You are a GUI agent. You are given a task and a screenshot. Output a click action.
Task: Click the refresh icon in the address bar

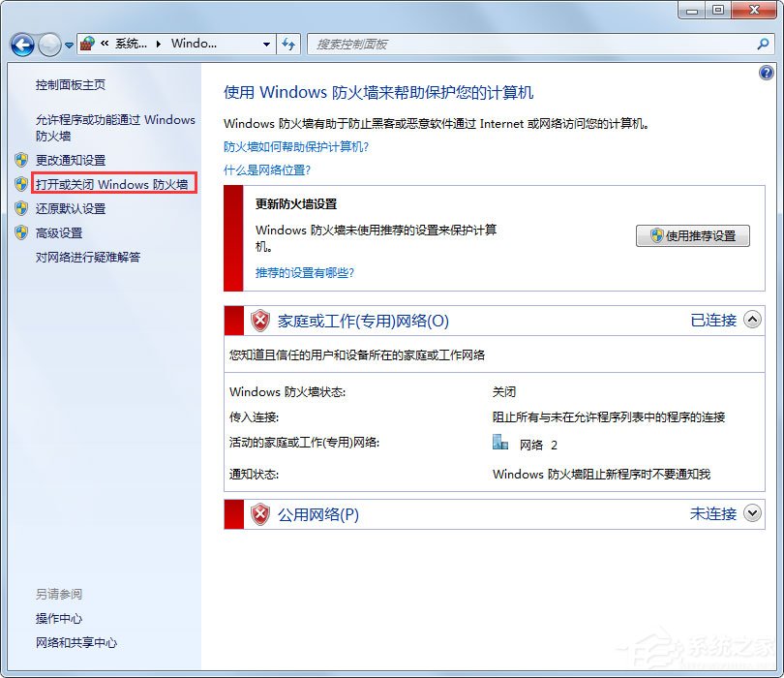289,45
